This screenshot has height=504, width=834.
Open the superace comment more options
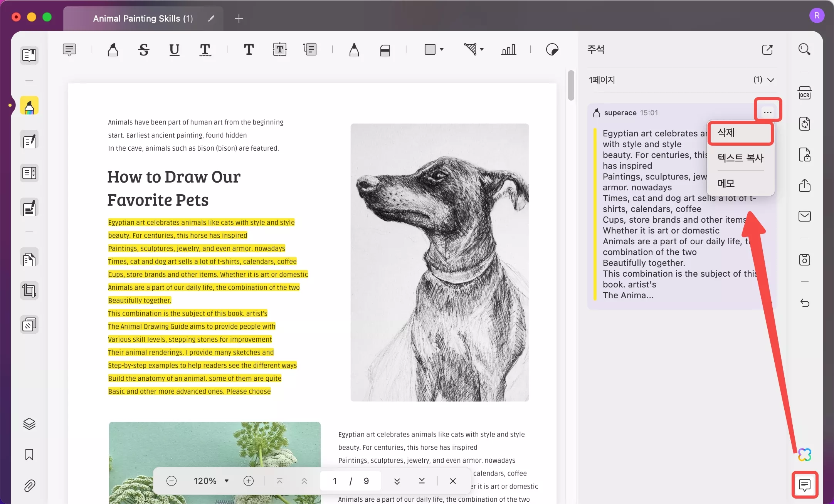point(767,113)
